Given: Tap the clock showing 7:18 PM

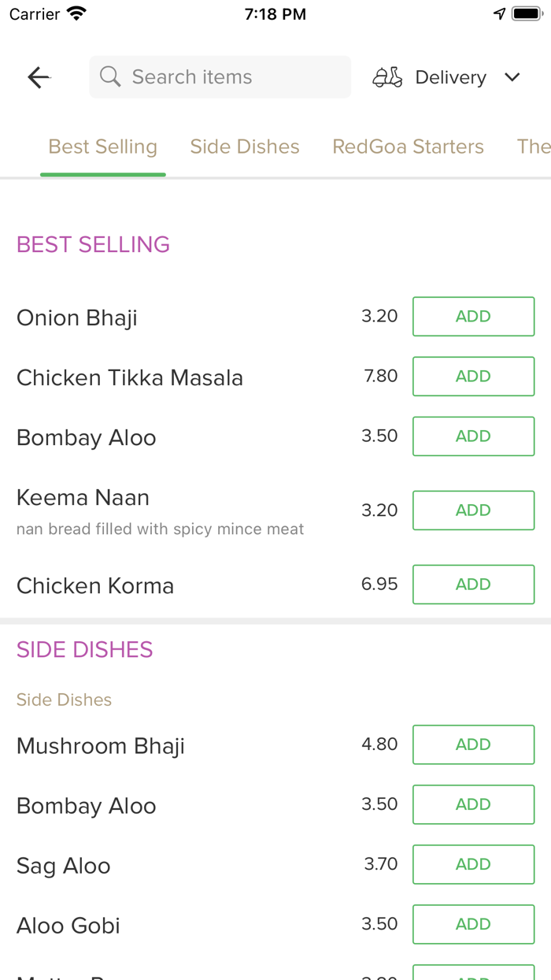Looking at the screenshot, I should click(275, 13).
